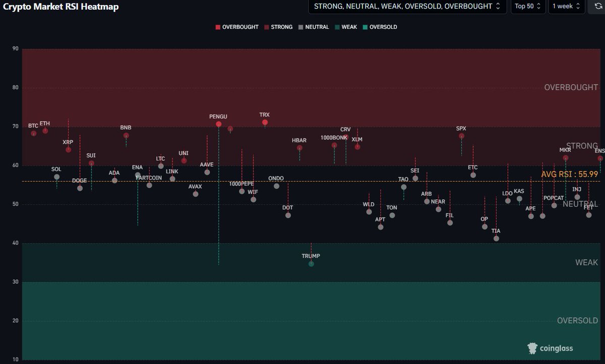Viewport: 605px width, 364px height.
Task: Toggle the NEUTRAL legend entry
Action: pyautogui.click(x=313, y=27)
